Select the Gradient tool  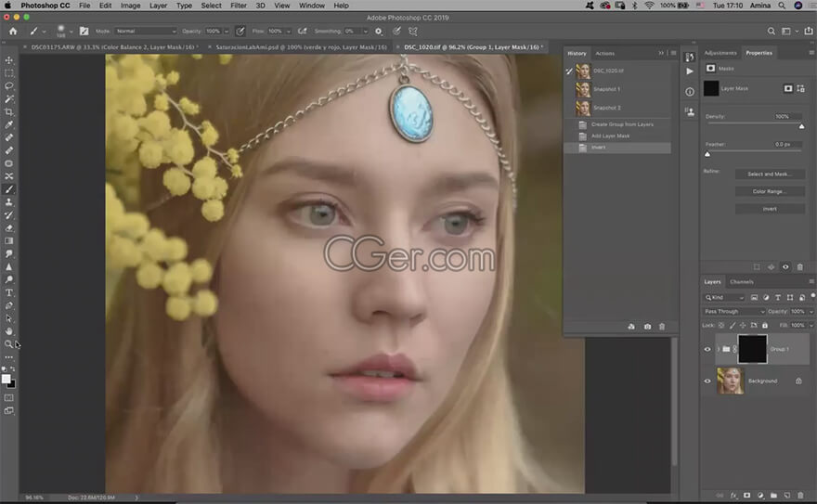[x=9, y=241]
